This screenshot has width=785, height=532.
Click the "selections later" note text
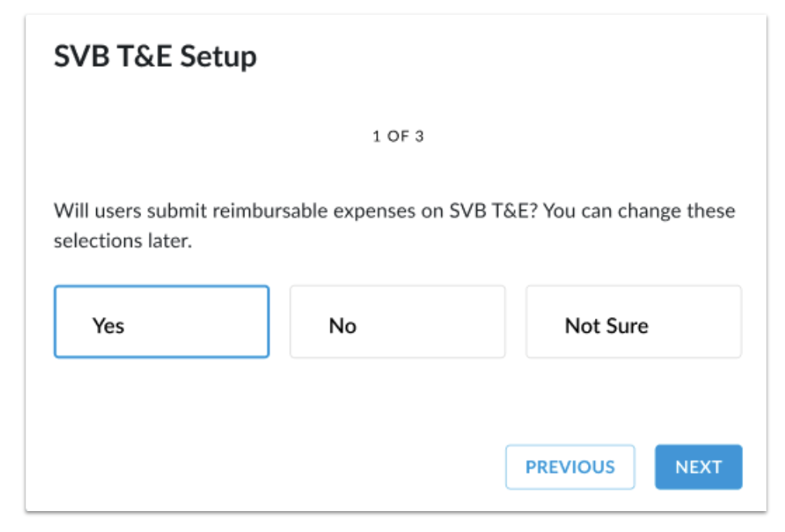pos(122,241)
